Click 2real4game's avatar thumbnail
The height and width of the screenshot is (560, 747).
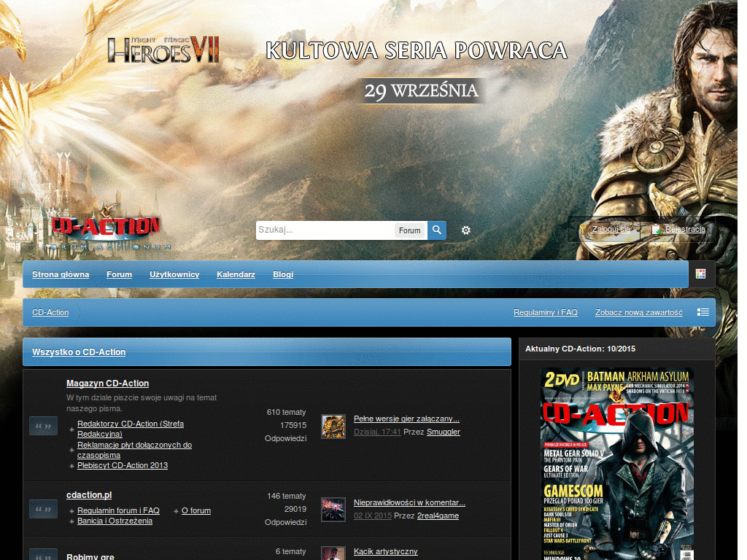[x=333, y=510]
